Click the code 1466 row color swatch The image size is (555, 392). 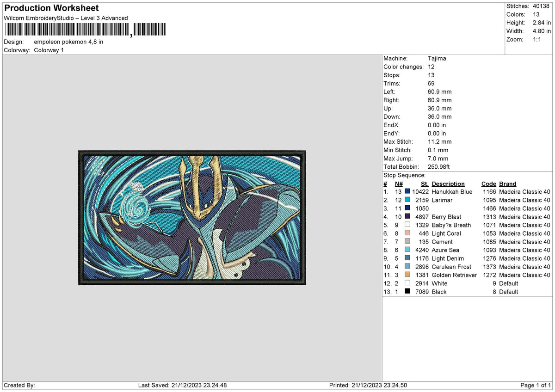[407, 208]
